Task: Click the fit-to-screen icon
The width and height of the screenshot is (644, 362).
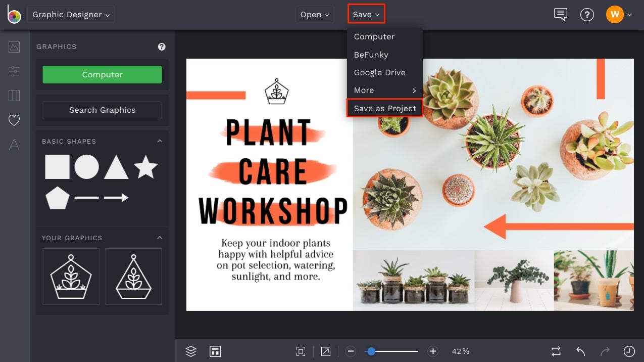Action: click(x=301, y=351)
